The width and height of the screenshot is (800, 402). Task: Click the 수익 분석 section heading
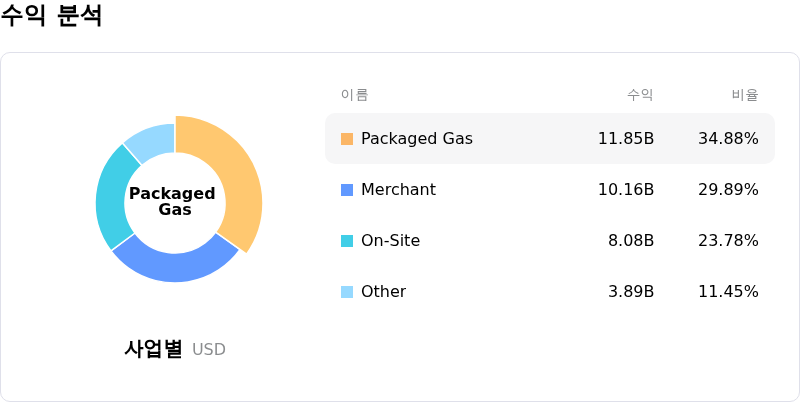[x=51, y=15]
